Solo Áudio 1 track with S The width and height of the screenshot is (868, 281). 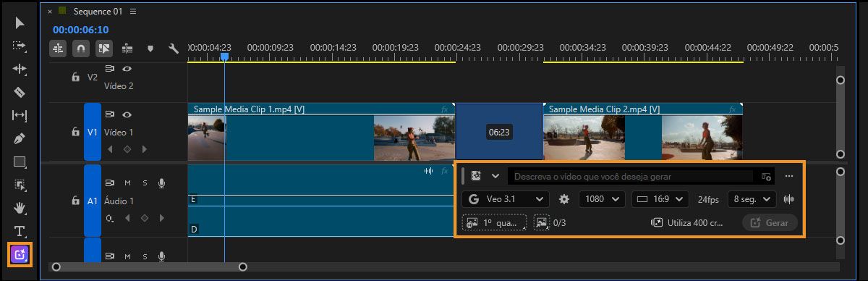144,183
